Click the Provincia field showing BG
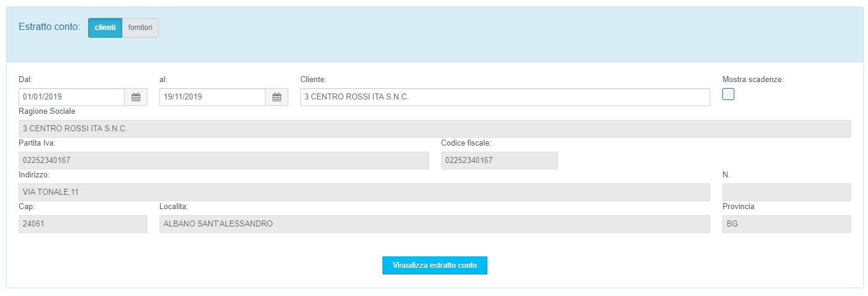 pos(786,224)
